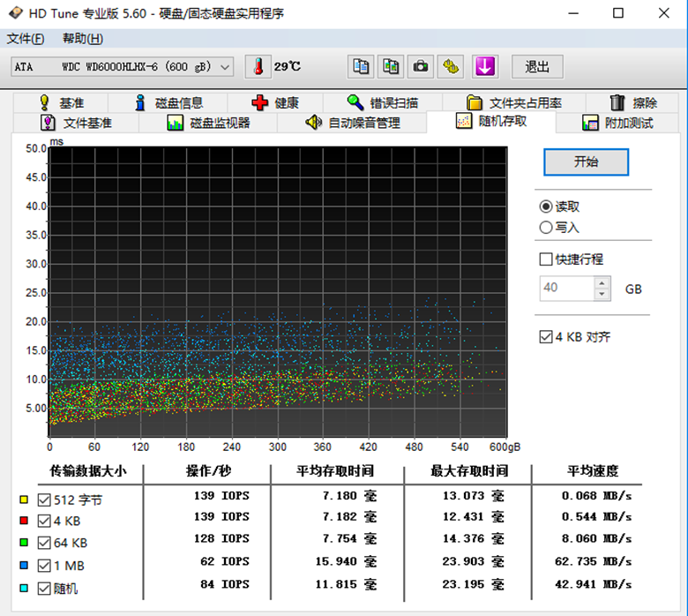
Task: Click the 139 IOPS value for 512 字节
Action: coord(221,496)
